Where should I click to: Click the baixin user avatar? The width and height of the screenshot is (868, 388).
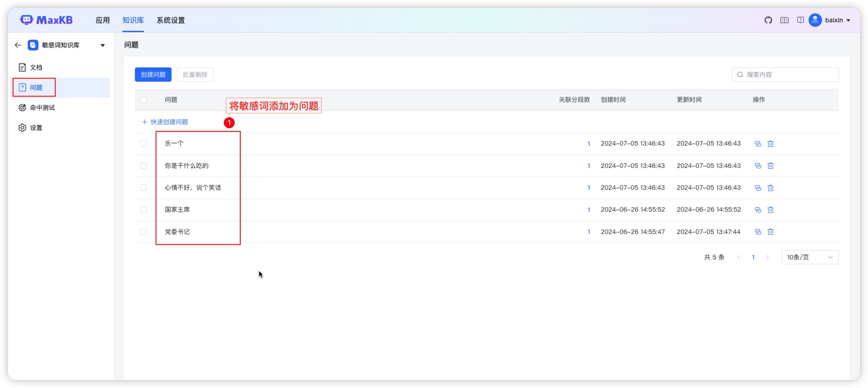pos(815,20)
